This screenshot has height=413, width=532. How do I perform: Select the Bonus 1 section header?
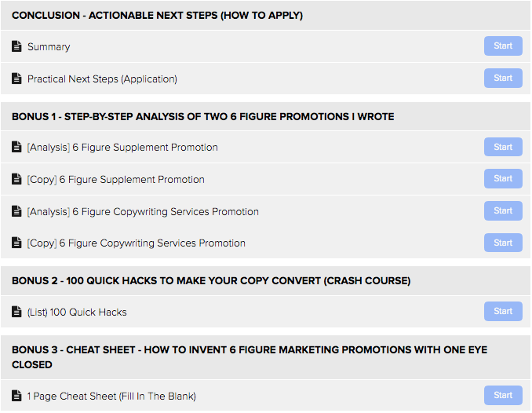(x=265, y=116)
